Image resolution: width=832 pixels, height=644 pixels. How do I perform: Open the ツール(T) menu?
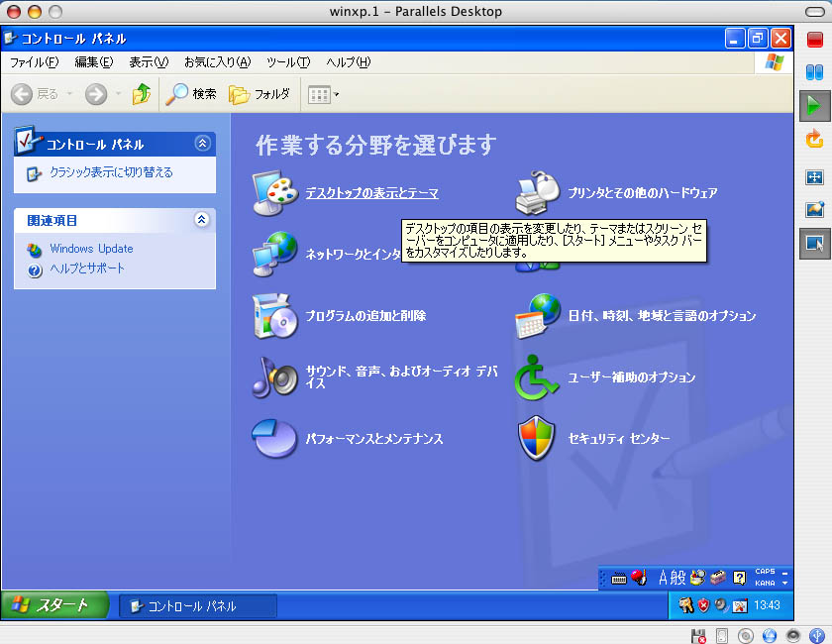click(288, 62)
